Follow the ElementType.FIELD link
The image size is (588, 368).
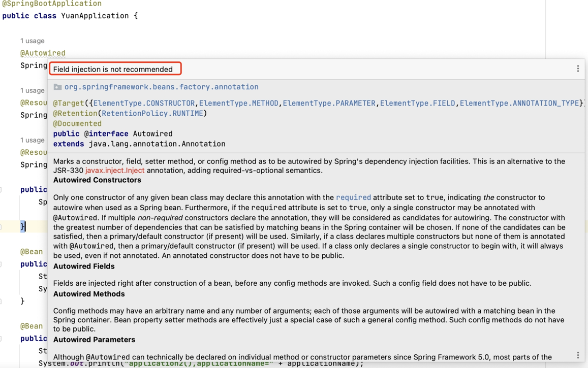pos(417,104)
